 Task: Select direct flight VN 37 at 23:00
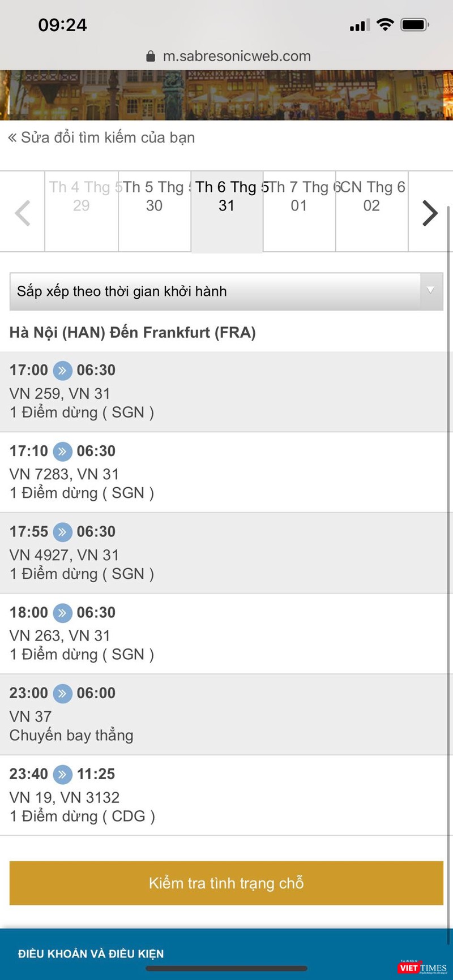[x=226, y=714]
